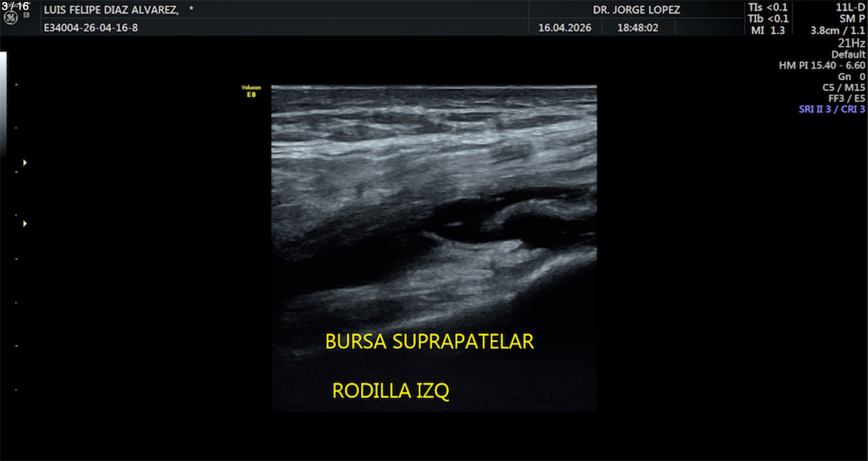Viewport: 868px width, 461px height.
Task: Click the exam ID E34004-26-04-16-8
Action: [91, 28]
